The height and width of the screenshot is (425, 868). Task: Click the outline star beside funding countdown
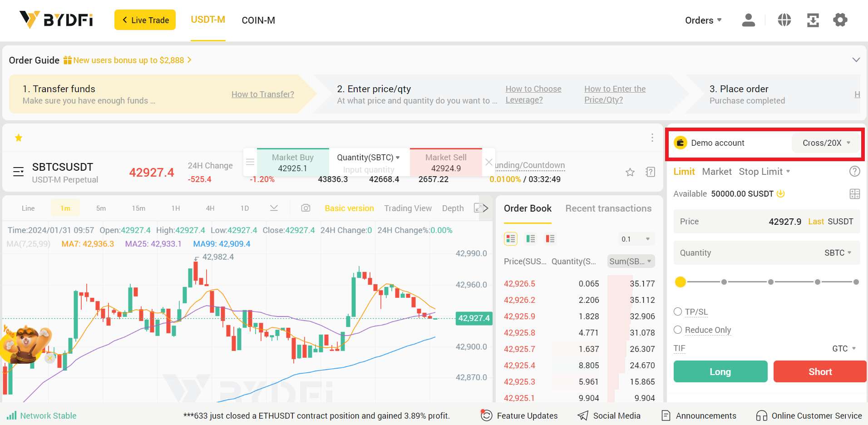pyautogui.click(x=630, y=172)
